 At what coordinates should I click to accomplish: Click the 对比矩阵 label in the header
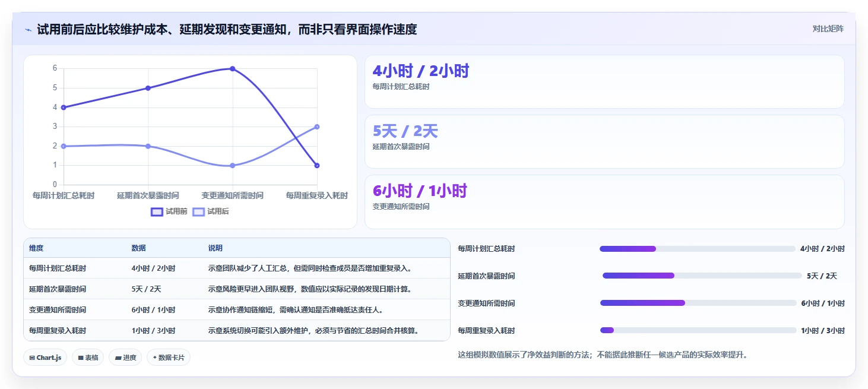click(828, 29)
